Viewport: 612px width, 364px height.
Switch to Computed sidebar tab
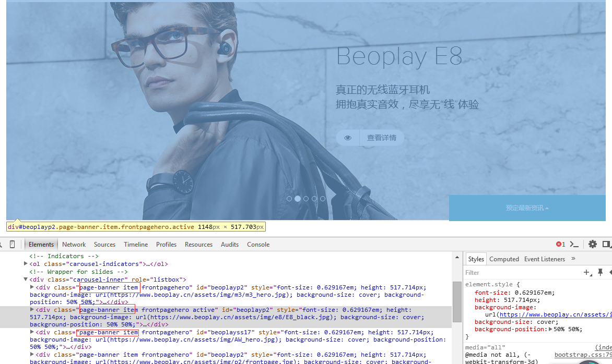tap(504, 259)
